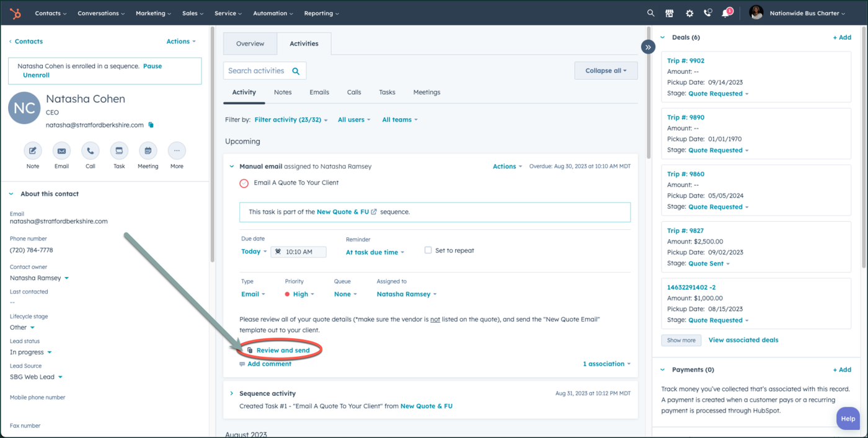Open search with the magnifying glass icon
868x438 pixels.
coord(650,13)
